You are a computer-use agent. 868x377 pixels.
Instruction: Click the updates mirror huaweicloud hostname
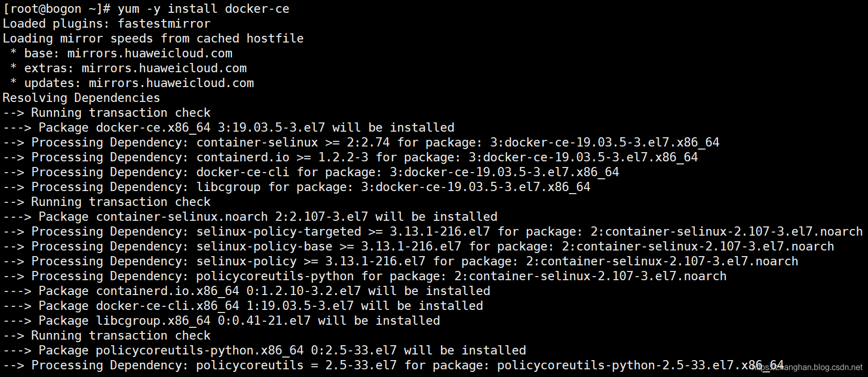tap(171, 83)
